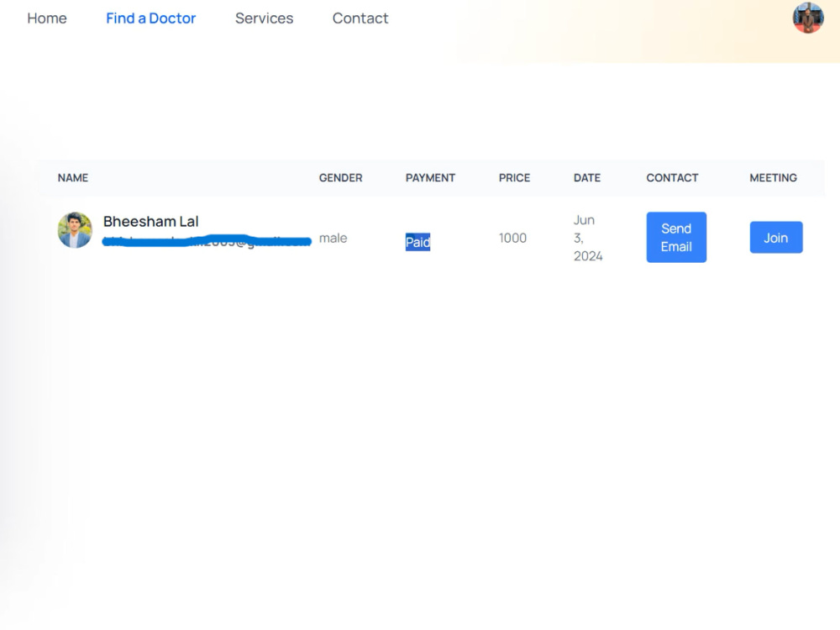Click the MEETING column header

pos(773,178)
